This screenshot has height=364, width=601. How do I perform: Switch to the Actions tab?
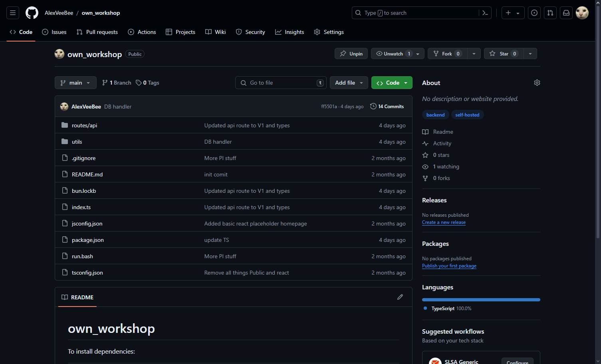pyautogui.click(x=142, y=32)
